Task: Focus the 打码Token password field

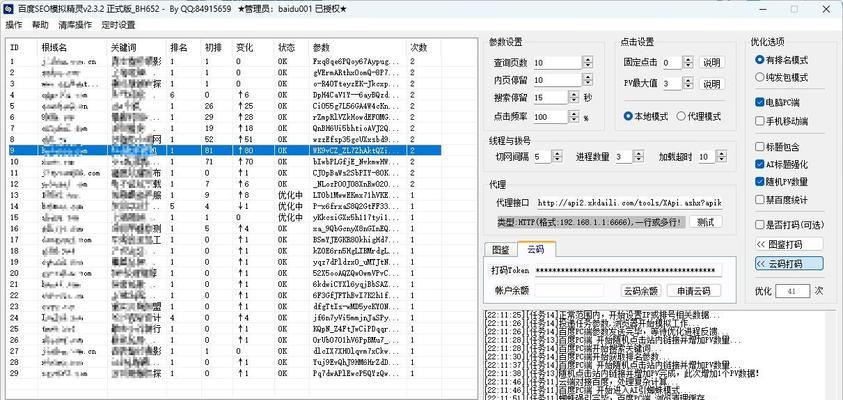Action: coord(628,270)
